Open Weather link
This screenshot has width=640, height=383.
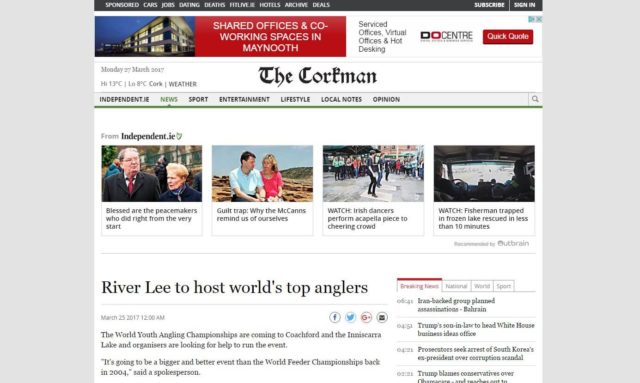(x=182, y=84)
